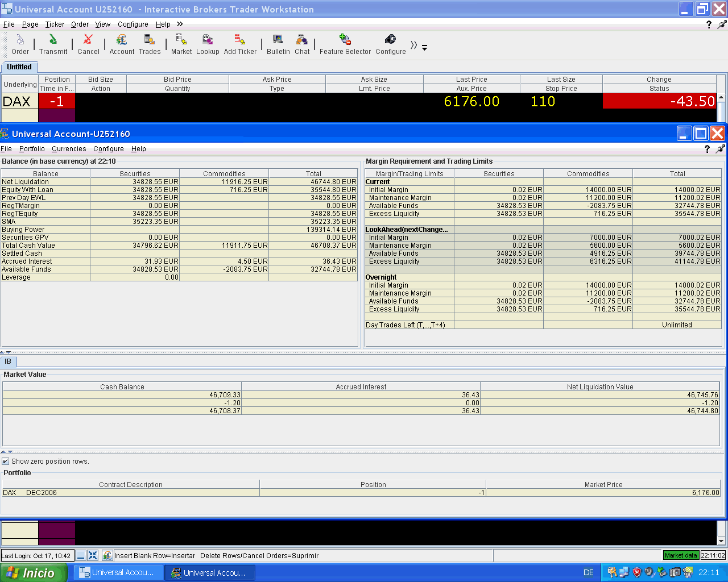Image resolution: width=728 pixels, height=582 pixels.
Task: Click the Add Ticker icon
Action: point(240,44)
